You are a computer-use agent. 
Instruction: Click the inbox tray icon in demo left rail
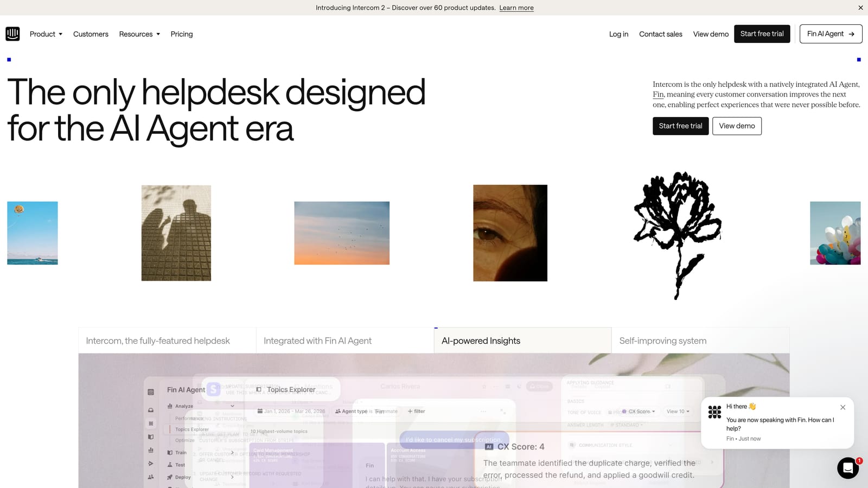pyautogui.click(x=151, y=410)
